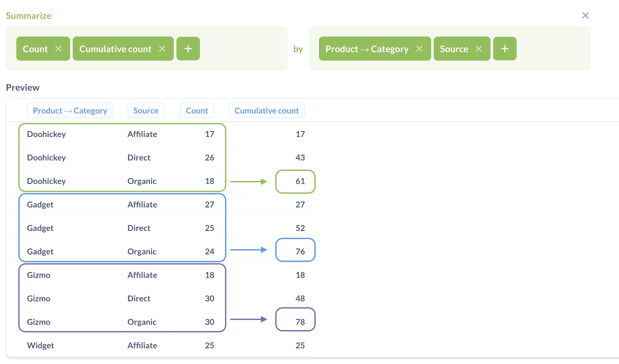
Task: Add a new aggregation with plus button
Action: tap(188, 49)
